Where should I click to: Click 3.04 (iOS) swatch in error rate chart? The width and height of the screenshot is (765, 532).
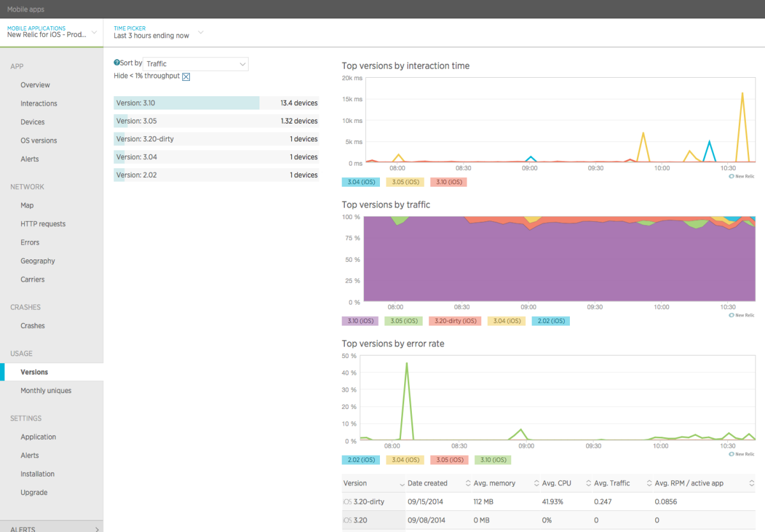point(405,460)
